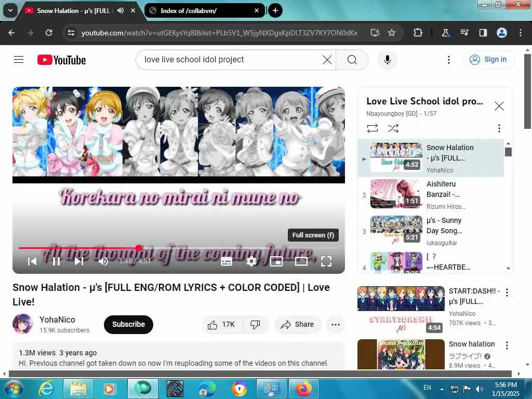This screenshot has height=399, width=532.
Task: Open START:DASH!! recommended video thumbnail
Action: (401, 310)
